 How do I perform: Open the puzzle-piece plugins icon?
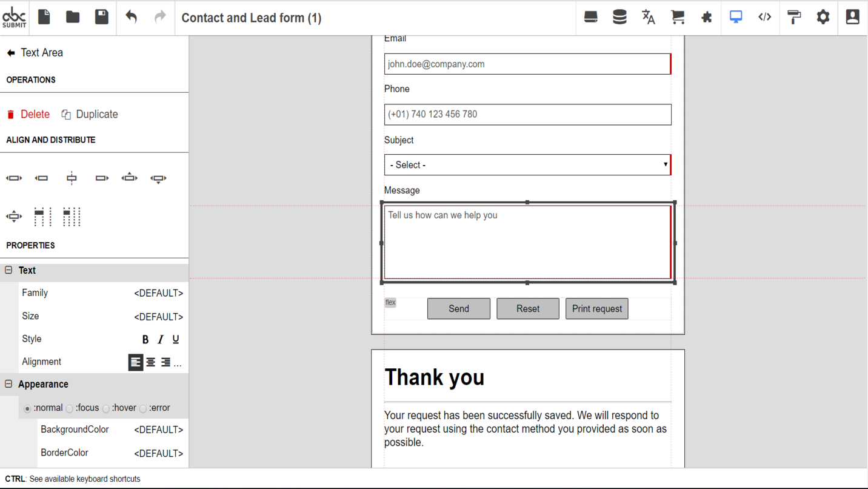[x=706, y=17]
